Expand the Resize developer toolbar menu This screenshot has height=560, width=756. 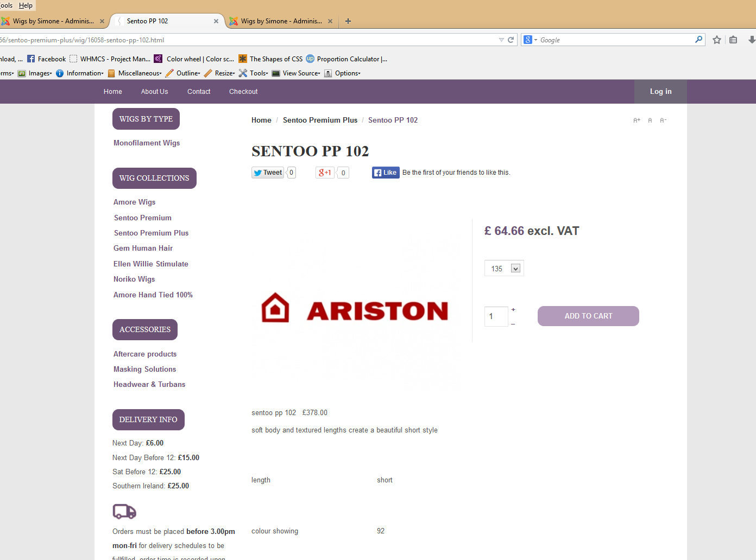click(x=219, y=73)
